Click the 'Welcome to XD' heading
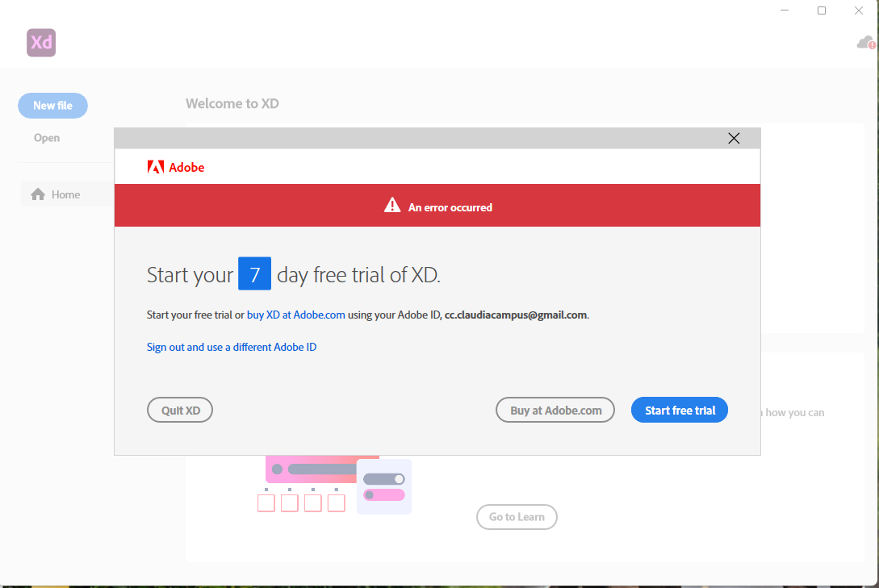The height and width of the screenshot is (588, 879). click(232, 103)
